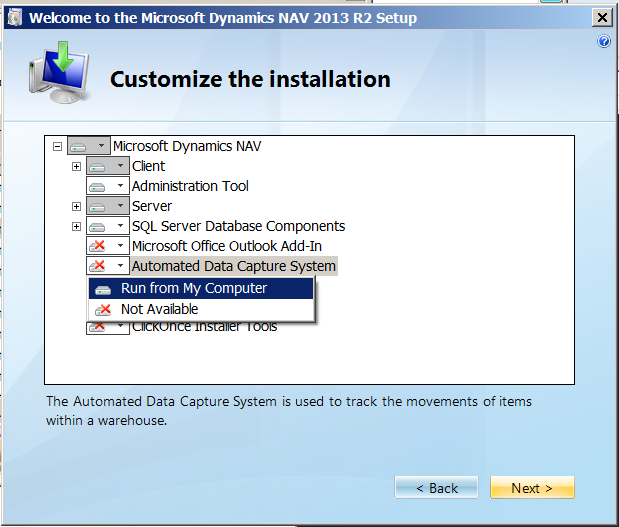Select SQL Server Database Components label

coord(238,226)
